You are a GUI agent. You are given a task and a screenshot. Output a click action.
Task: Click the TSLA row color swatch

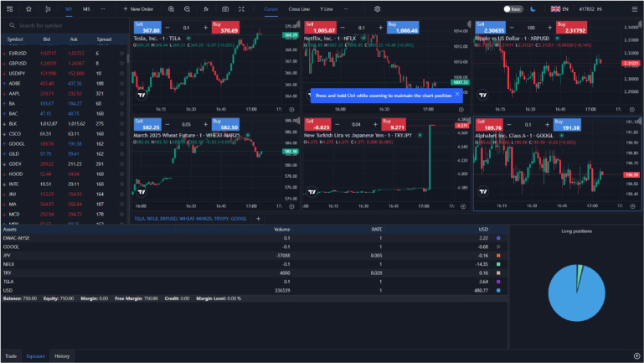(x=498, y=282)
